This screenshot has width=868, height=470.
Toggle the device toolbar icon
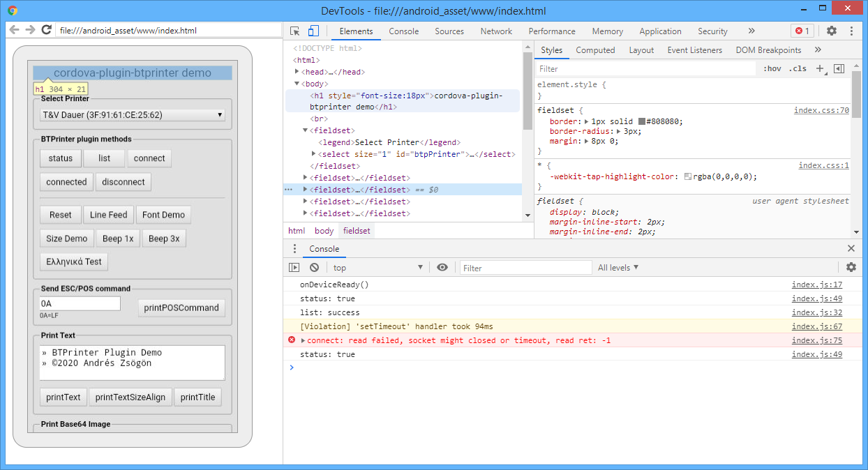coord(313,31)
